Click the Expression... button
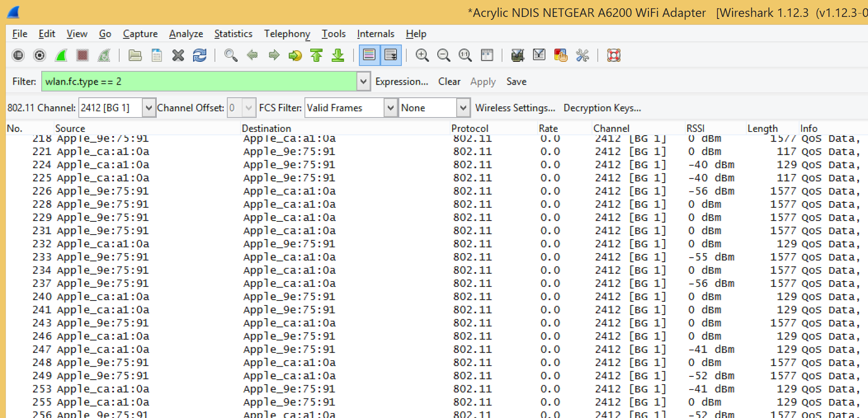This screenshot has height=418, width=868. click(x=401, y=82)
